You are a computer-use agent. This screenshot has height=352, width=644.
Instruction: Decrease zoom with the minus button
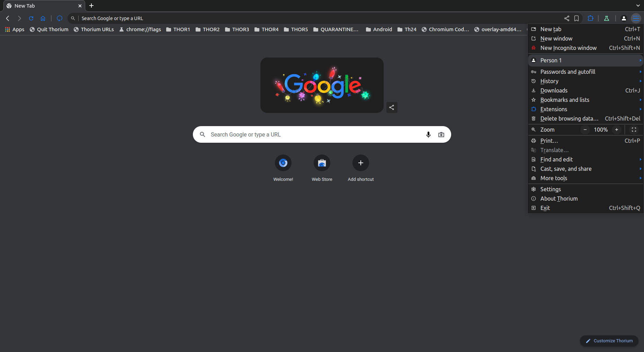coord(585,130)
